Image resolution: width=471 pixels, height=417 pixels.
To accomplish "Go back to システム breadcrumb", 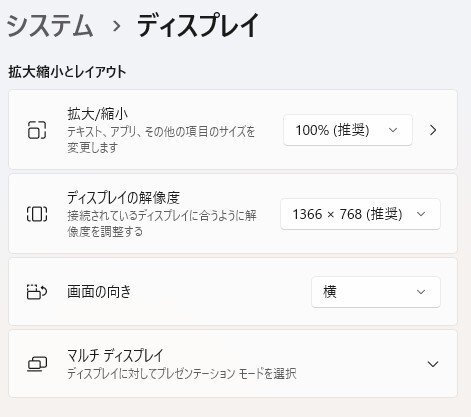I will tap(50, 26).
